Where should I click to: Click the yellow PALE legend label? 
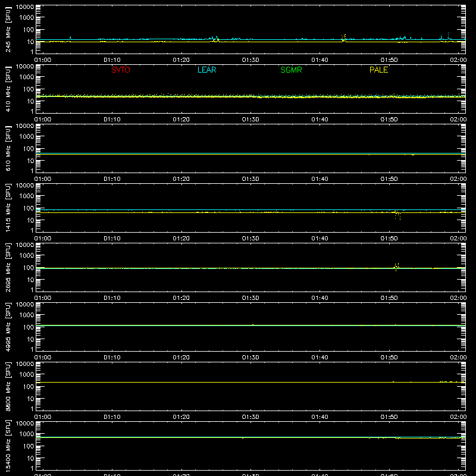378,70
